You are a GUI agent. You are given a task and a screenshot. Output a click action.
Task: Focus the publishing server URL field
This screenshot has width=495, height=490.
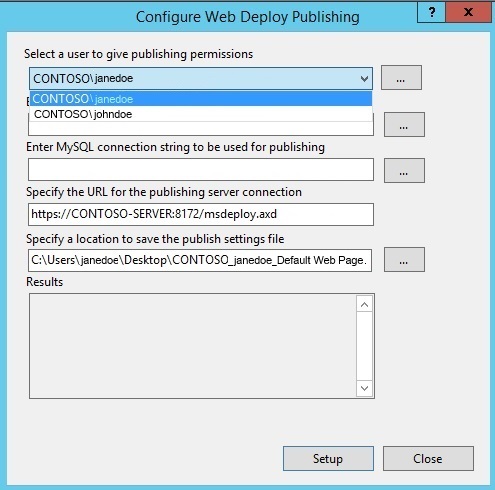201,214
